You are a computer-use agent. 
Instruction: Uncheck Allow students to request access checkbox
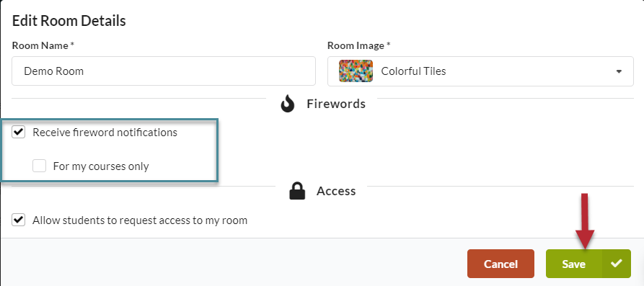tap(19, 220)
